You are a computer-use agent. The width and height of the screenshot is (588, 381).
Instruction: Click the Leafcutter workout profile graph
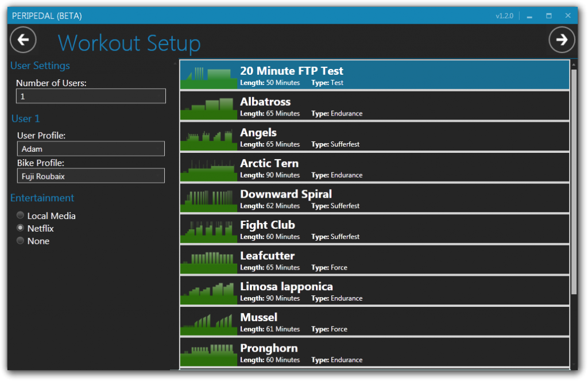[x=208, y=260]
